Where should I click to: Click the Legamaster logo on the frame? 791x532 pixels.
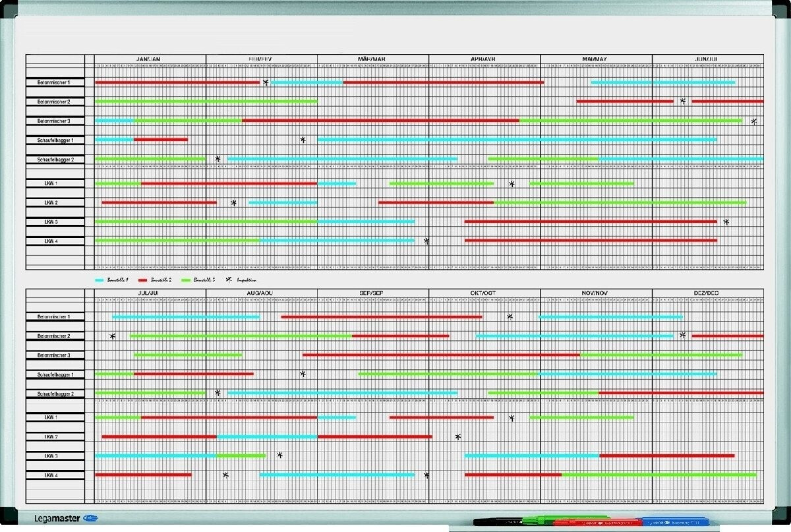(x=55, y=519)
